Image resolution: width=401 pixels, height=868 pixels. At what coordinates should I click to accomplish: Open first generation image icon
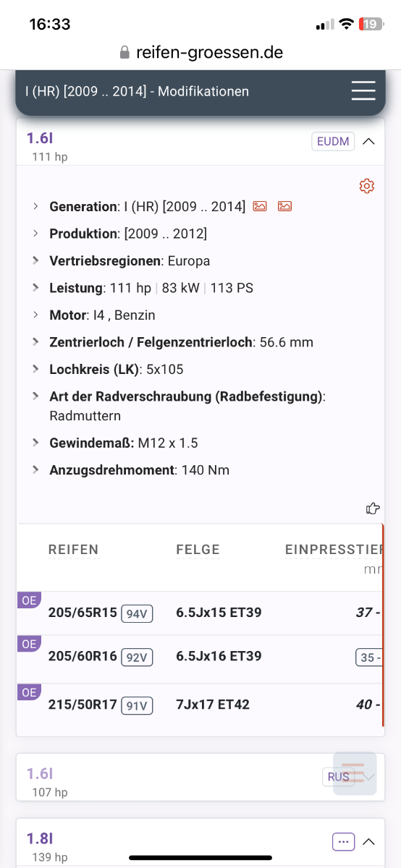261,206
